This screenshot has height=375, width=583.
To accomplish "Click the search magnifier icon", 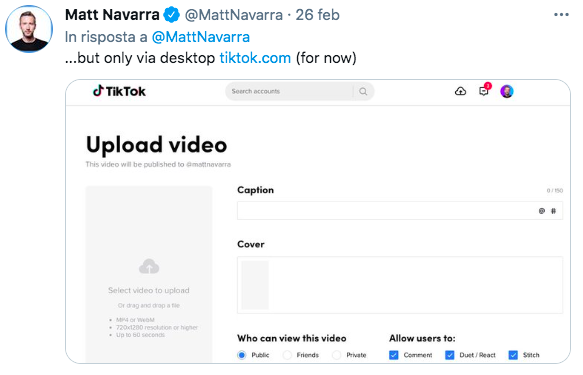I will [x=363, y=91].
